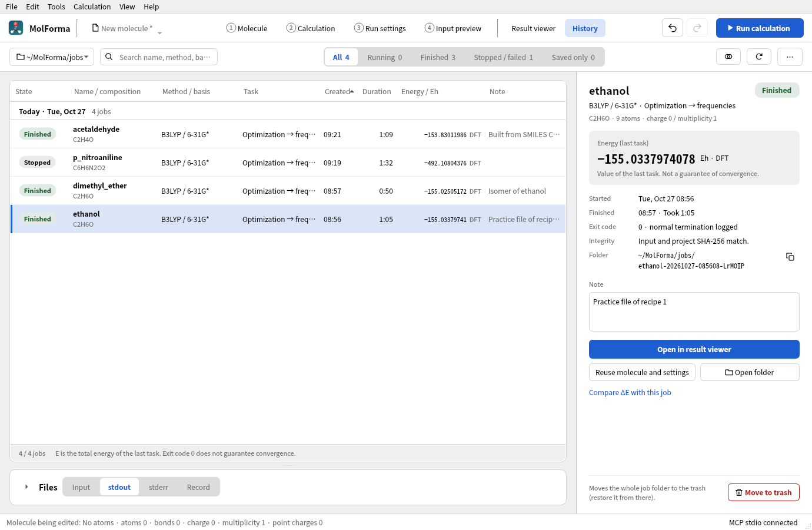Select the p_nitroaniline job row
Viewport: 812px width, 530px height.
coord(288,163)
